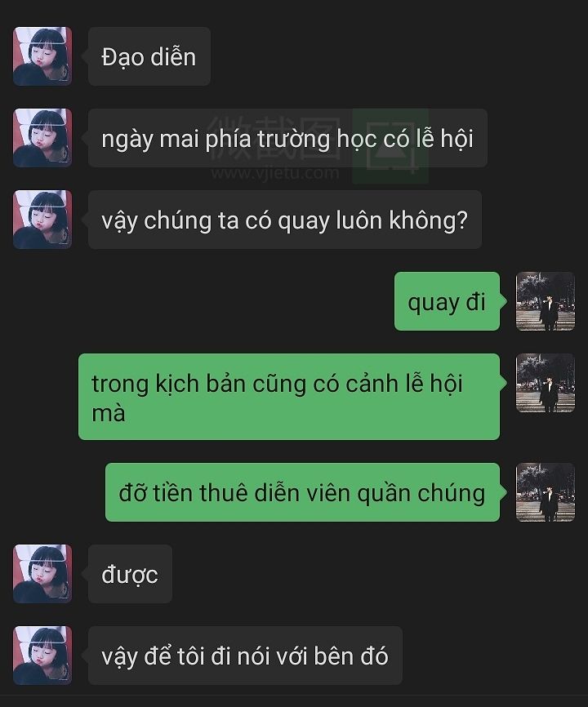
Task: Tap the avatar next to 'đỡ tiền thuê diễn viên'
Action: 546,492
